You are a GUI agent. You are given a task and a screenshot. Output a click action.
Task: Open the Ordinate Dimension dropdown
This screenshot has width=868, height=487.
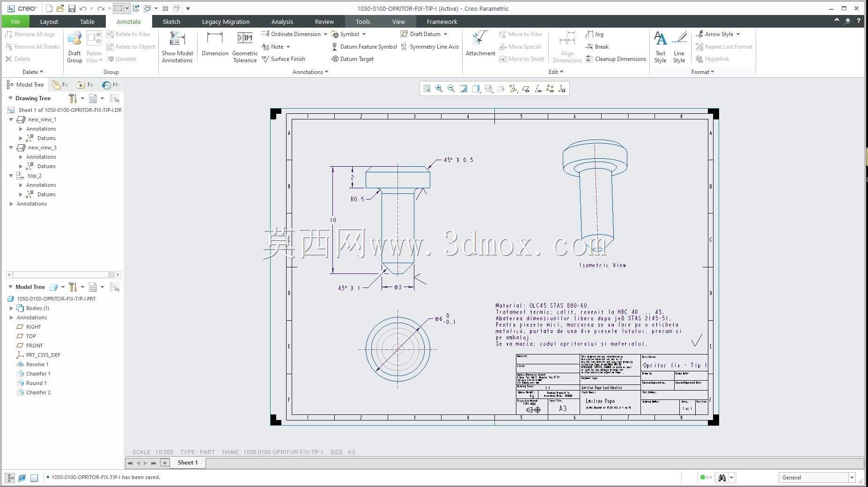pyautogui.click(x=325, y=34)
